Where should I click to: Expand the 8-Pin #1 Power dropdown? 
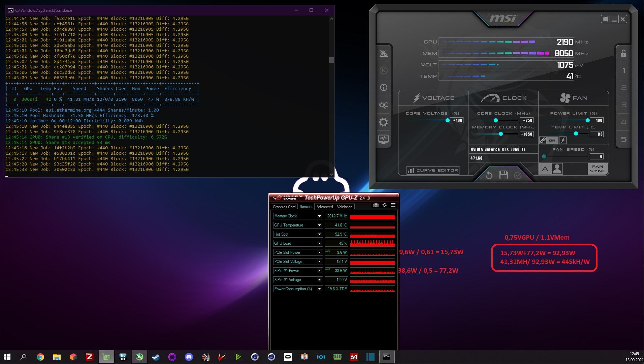pyautogui.click(x=319, y=271)
